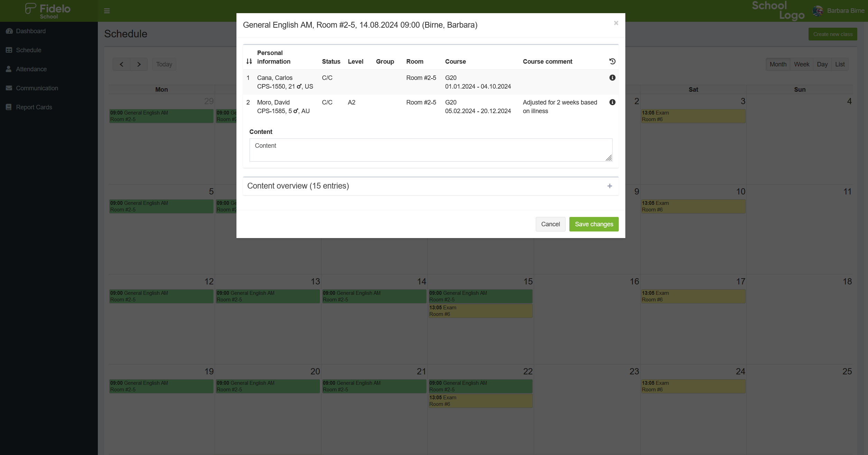Click the Dashboard sidebar icon
868x455 pixels.
pos(9,31)
